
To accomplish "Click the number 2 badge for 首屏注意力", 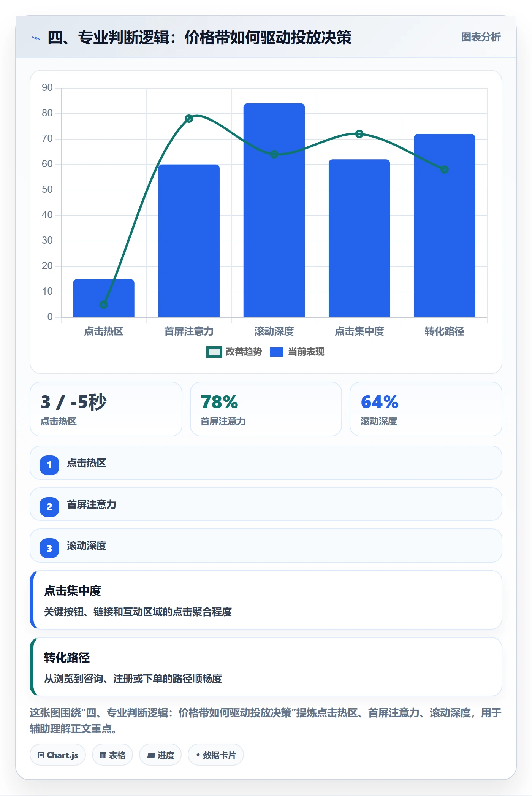I will click(x=49, y=507).
